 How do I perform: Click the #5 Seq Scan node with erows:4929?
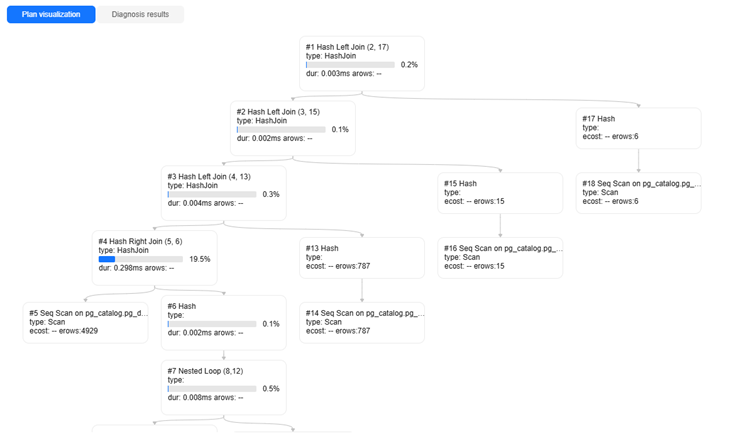coord(85,322)
